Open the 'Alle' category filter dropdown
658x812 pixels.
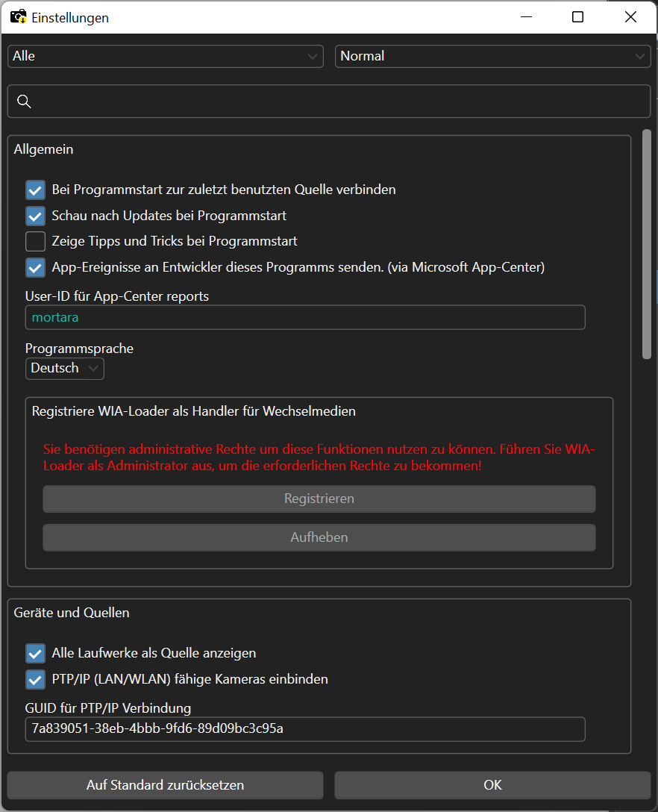tap(164, 56)
